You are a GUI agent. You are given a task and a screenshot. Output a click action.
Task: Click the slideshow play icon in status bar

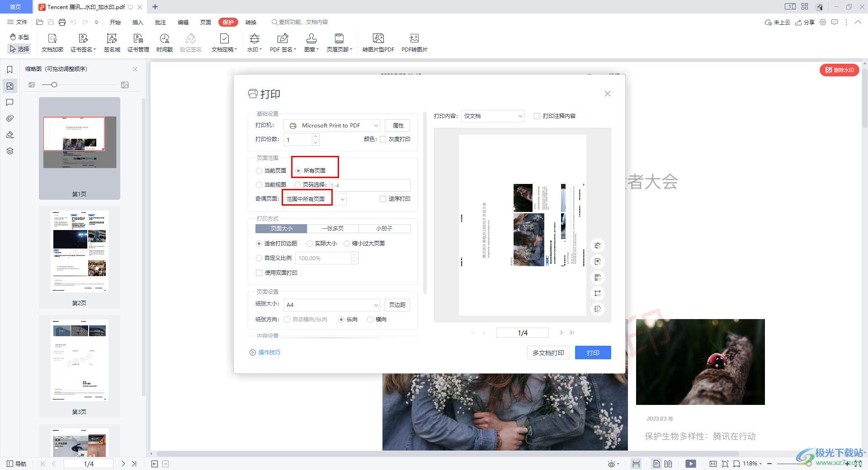pos(691,464)
